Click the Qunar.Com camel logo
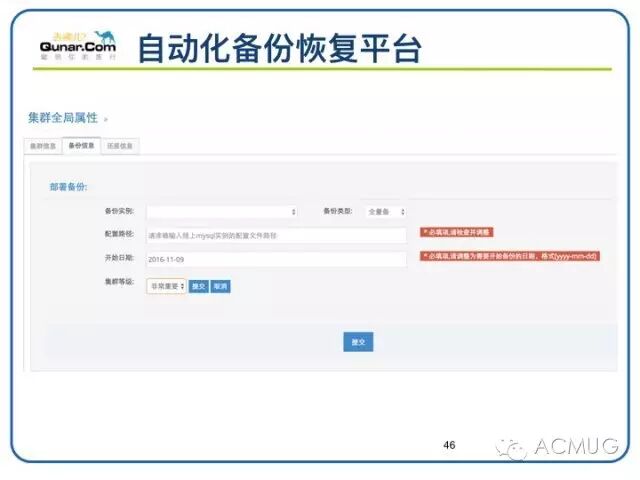The width and height of the screenshot is (640, 480). click(78, 45)
